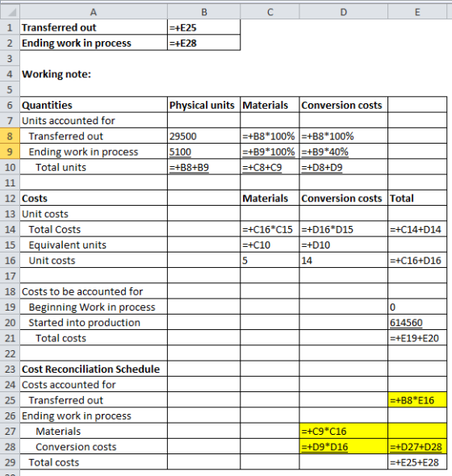This screenshot has height=476, width=452.
Task: Click formula =+C16+D16 cell
Action: [417, 260]
